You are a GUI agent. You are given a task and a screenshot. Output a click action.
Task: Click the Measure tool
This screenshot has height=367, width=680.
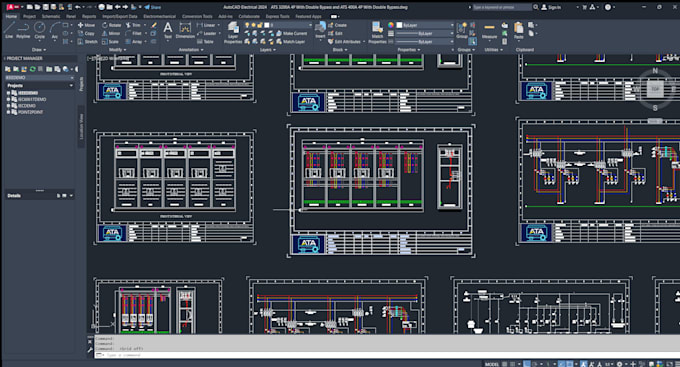(x=489, y=31)
